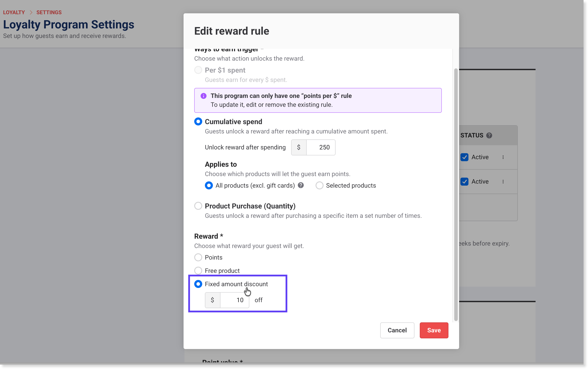Uncheck the first Active status checkbox
The height and width of the screenshot is (369, 588).
[x=464, y=157]
